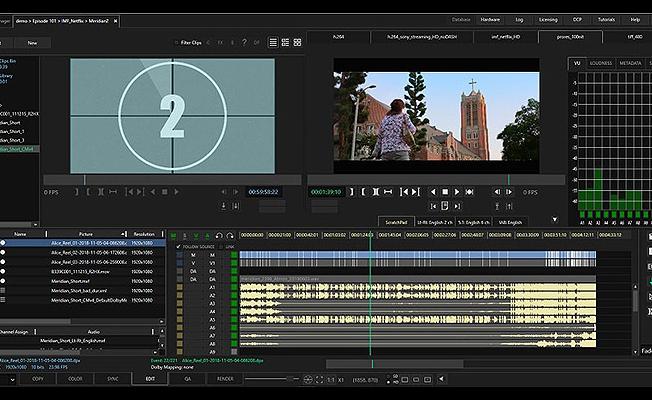652x400 pixels.
Task: Switch to list view in the clip bin
Action: tap(273, 42)
